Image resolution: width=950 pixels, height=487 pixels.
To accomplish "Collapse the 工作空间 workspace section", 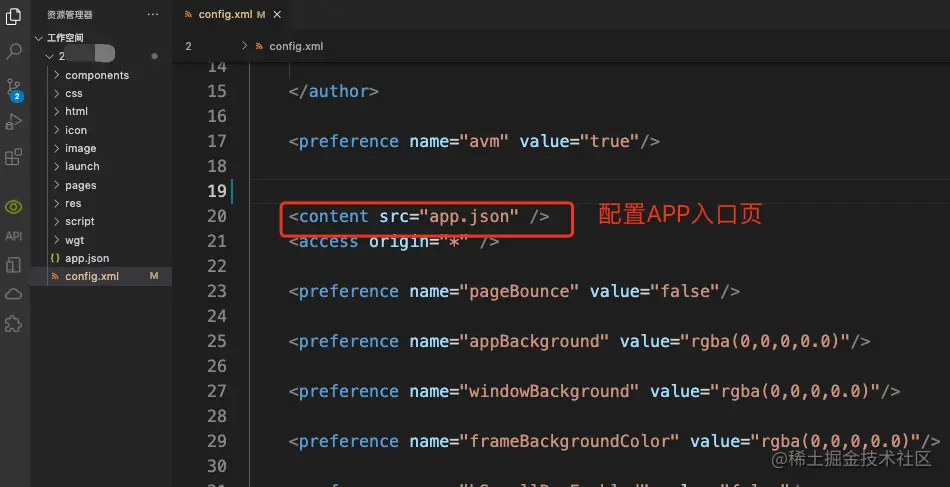I will click(x=39, y=38).
